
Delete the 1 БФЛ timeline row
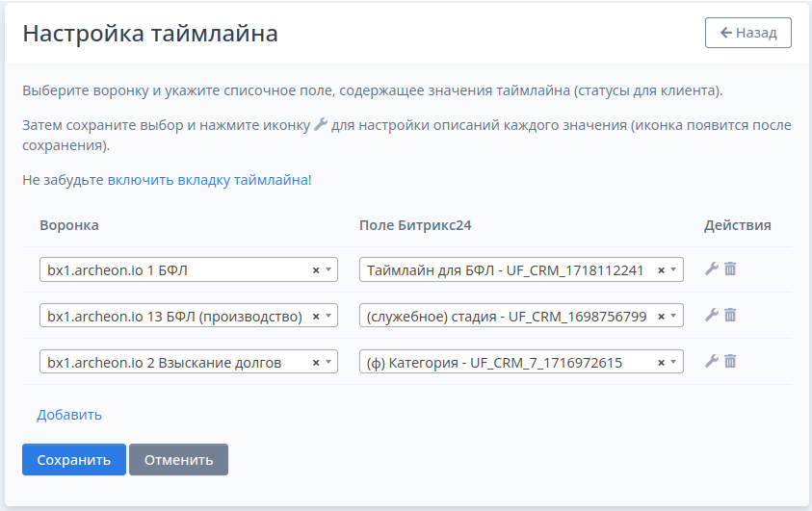(730, 268)
